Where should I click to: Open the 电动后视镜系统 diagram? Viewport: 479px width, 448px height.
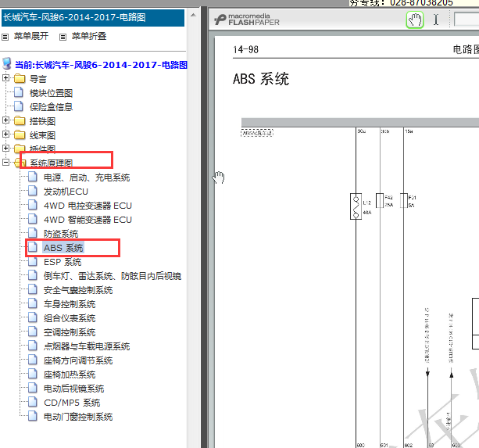point(74,389)
